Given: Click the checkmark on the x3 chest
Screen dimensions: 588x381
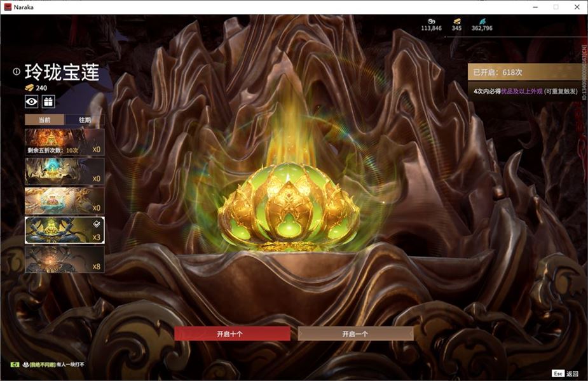Looking at the screenshot, I should pos(97,224).
